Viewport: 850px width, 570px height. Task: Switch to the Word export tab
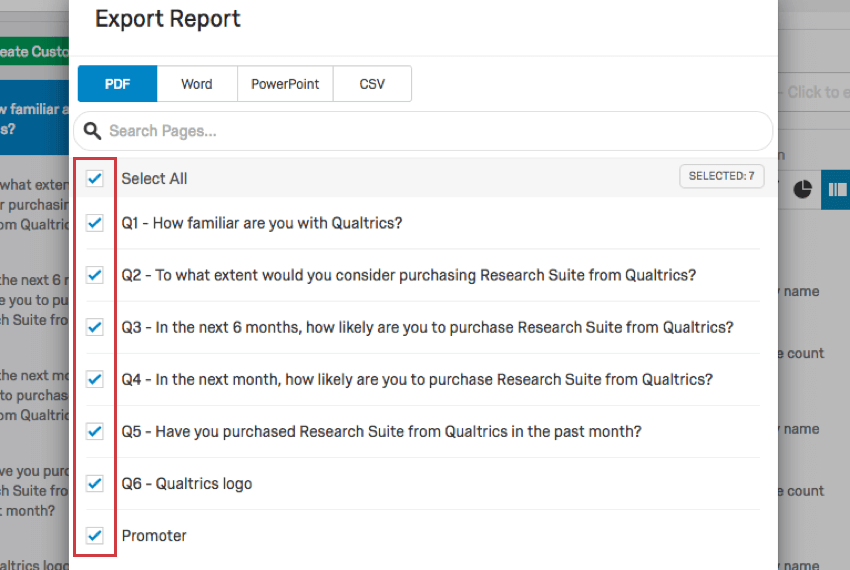(197, 84)
